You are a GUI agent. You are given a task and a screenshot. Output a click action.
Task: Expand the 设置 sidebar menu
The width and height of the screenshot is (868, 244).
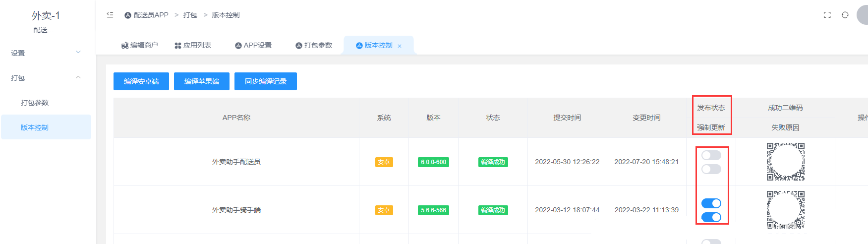[x=46, y=53]
